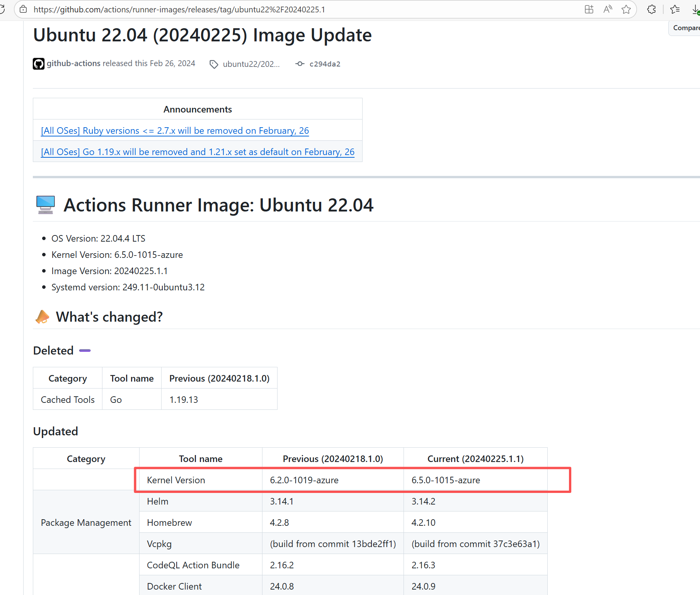Open the ubuntu22/202... tag link
This screenshot has width=700, height=595.
tap(251, 64)
